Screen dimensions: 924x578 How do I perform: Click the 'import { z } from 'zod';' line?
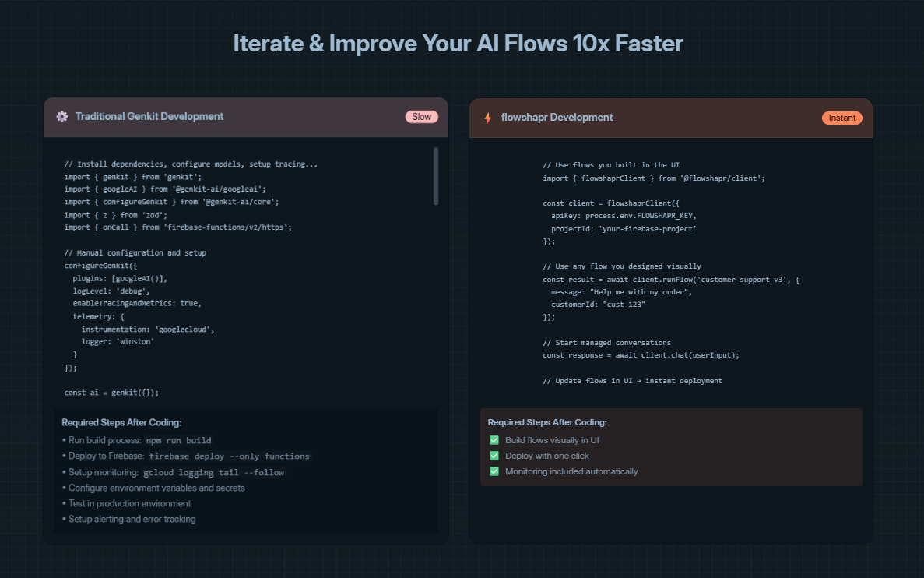coord(116,215)
